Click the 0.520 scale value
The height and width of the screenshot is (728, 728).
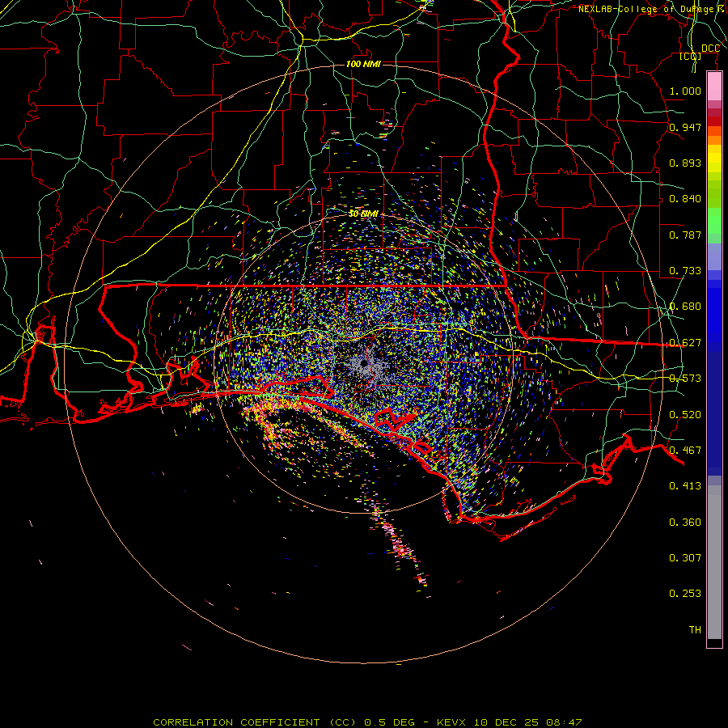click(685, 415)
